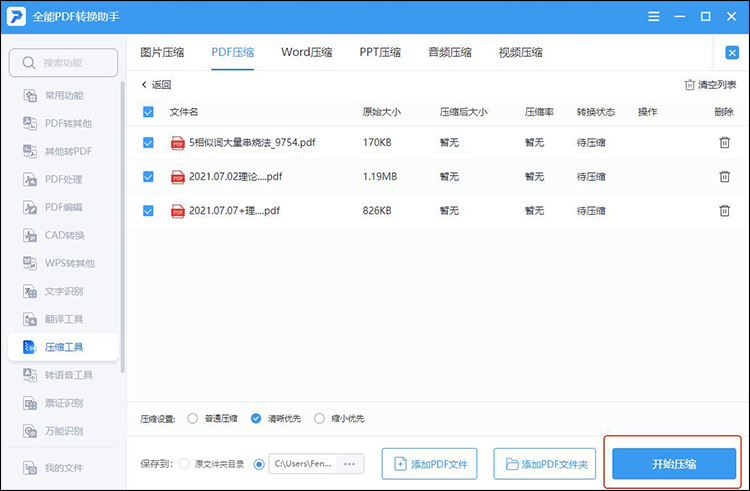Delete the 5相似词大量串烧法_9754.pdf row via trash icon
Viewport: 750px width, 491px height.
click(724, 143)
